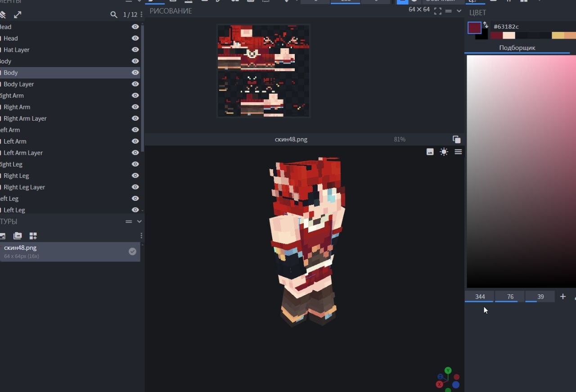Hide the Left Arm Layer cube
Image resolution: width=576 pixels, height=392 pixels.
pyautogui.click(x=135, y=153)
